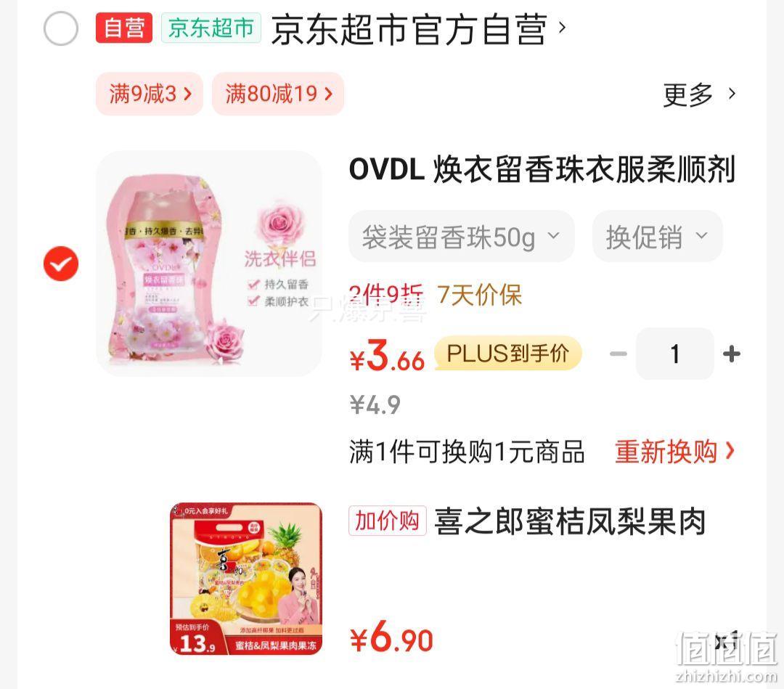784x689 pixels.
Task: Open the 满80减19 coupon
Action: 278,94
